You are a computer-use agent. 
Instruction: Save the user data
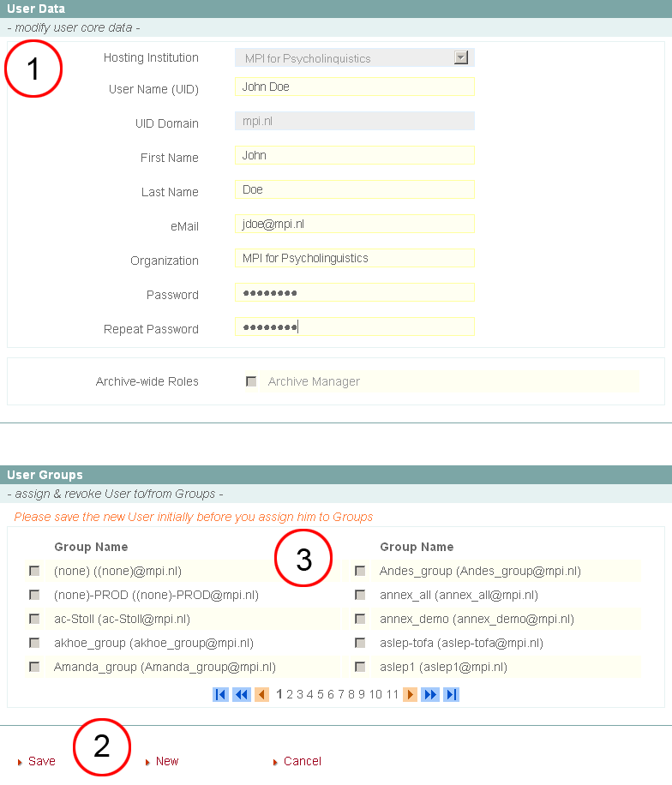click(x=41, y=761)
